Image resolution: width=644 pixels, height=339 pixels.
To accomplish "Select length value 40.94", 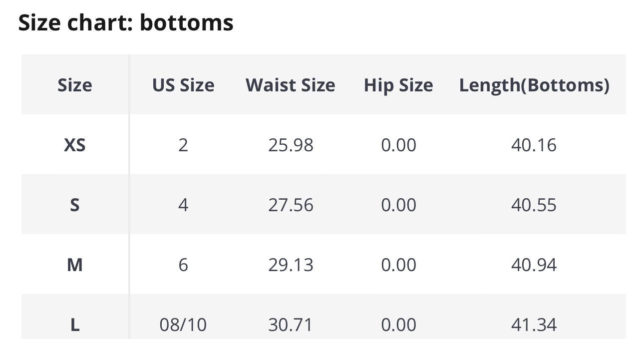I will [x=534, y=265].
